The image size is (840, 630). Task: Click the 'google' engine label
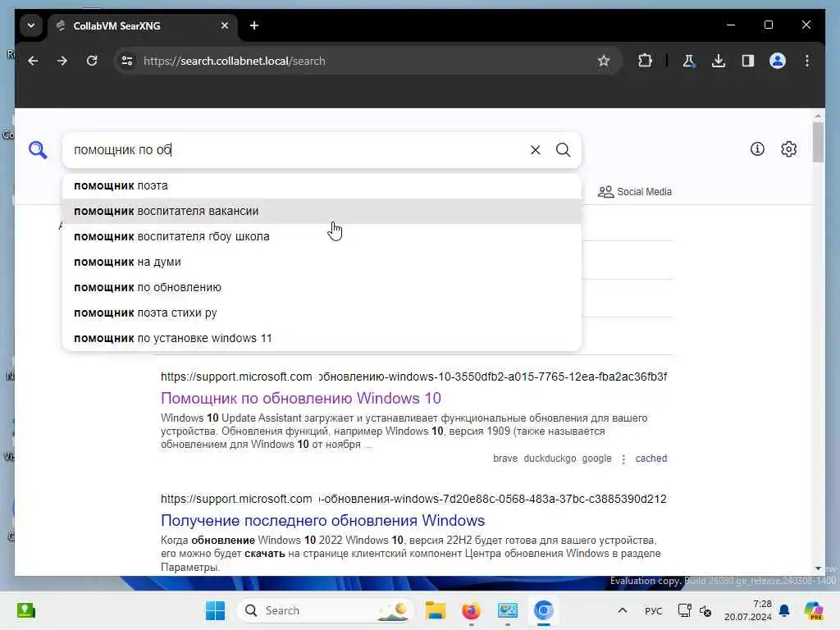[596, 459]
